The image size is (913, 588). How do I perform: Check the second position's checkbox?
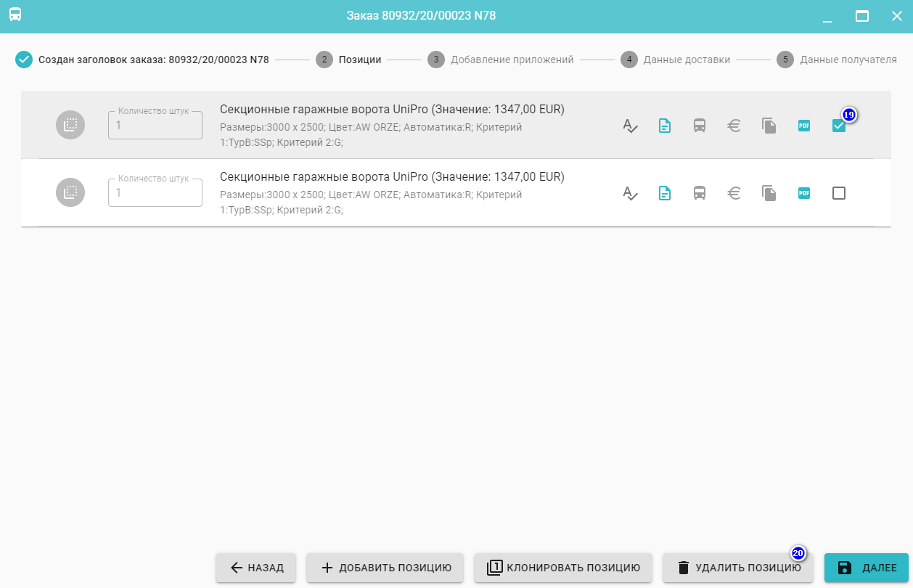click(839, 193)
